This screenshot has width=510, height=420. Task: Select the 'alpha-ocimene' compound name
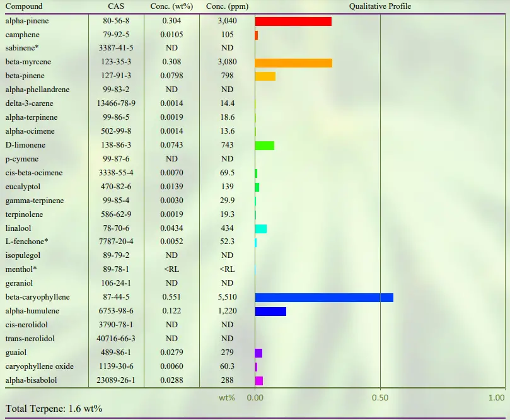tap(30, 131)
